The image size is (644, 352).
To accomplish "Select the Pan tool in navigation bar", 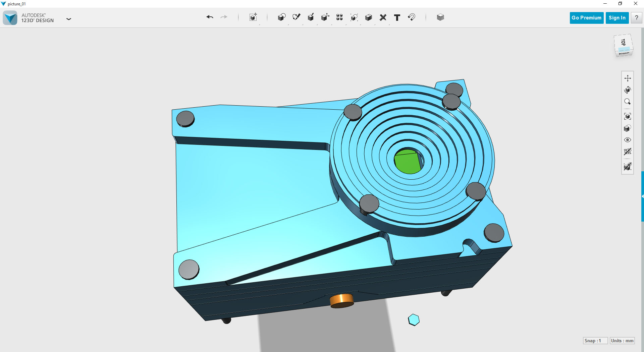I will (628, 78).
